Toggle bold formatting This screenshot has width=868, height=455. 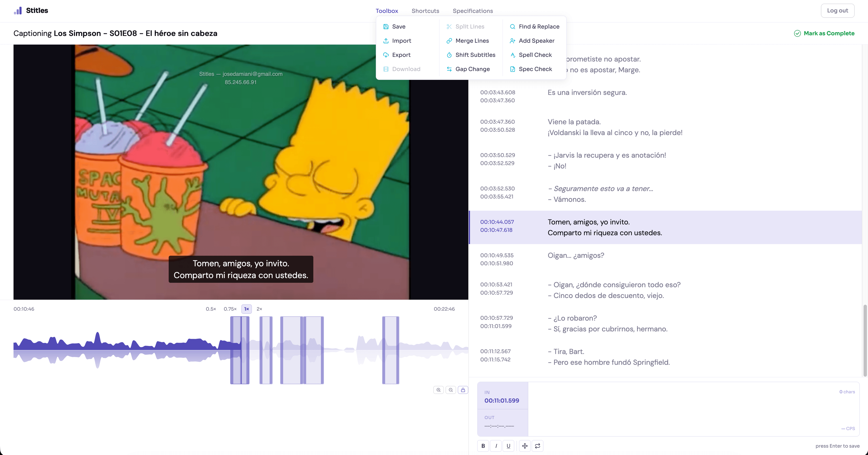483,446
